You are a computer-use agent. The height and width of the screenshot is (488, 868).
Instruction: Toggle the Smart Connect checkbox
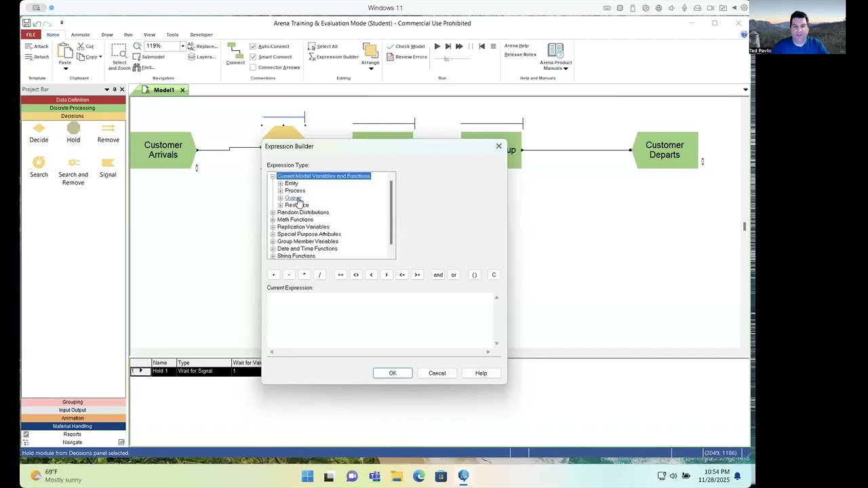(253, 57)
